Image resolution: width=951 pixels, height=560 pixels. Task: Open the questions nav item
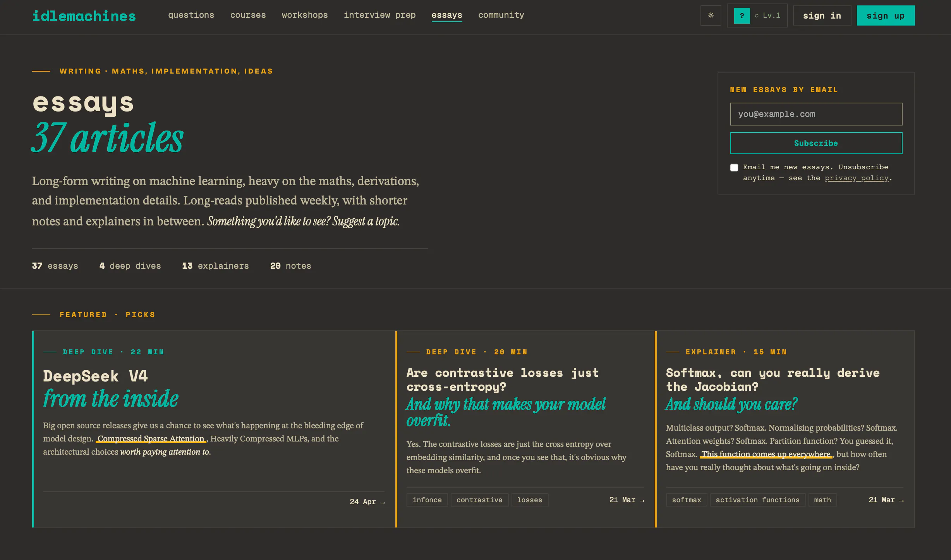(x=191, y=15)
